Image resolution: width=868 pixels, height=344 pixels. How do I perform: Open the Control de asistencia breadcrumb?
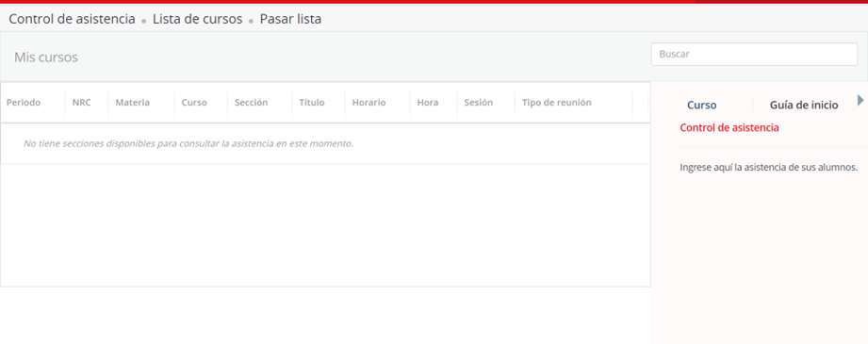[x=72, y=19]
